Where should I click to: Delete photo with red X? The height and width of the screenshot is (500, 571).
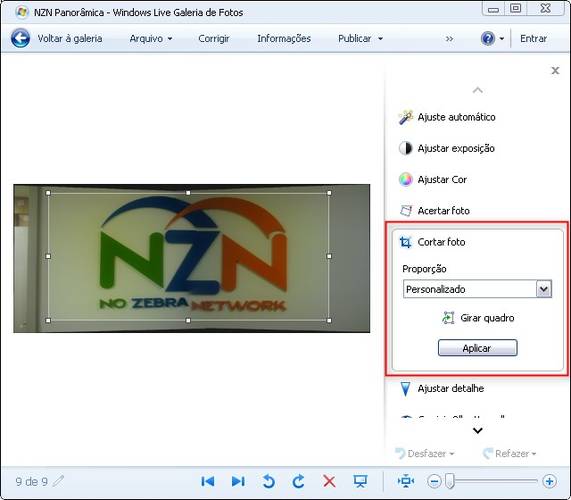click(329, 481)
